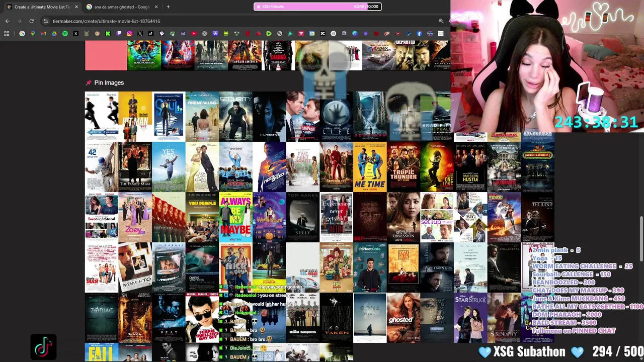
Task: Select the Zoey 102 poster
Action: click(x=135, y=217)
